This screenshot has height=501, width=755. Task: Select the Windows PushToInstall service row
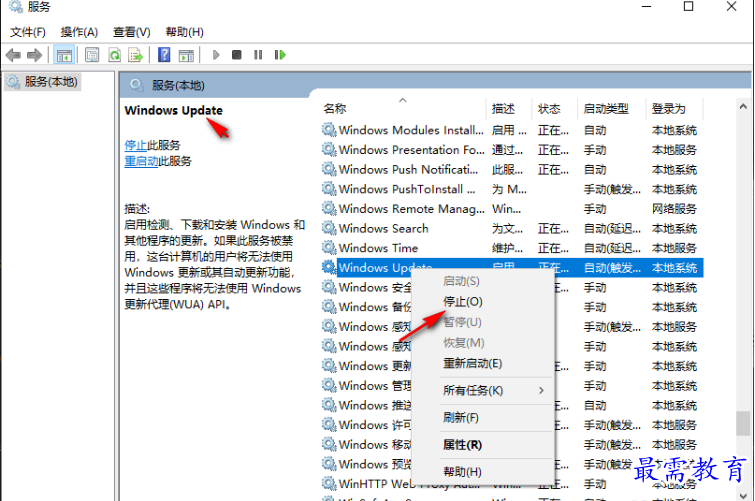point(512,189)
